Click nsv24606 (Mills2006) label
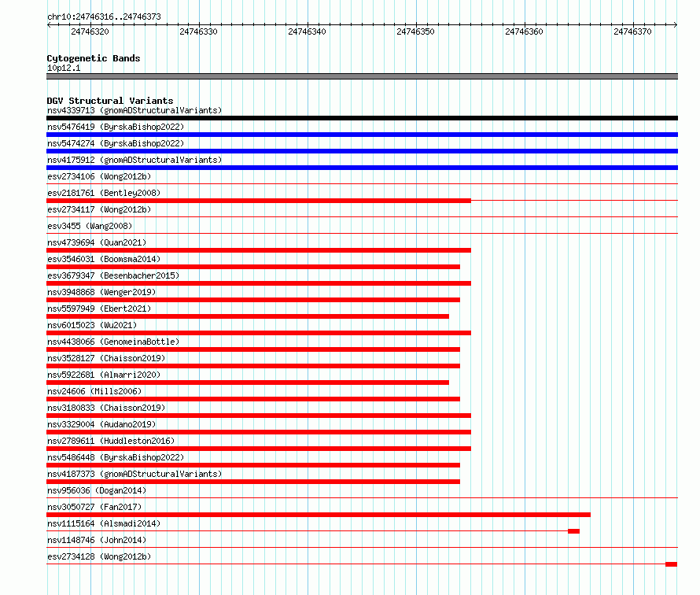The height and width of the screenshot is (595, 700). tap(94, 391)
